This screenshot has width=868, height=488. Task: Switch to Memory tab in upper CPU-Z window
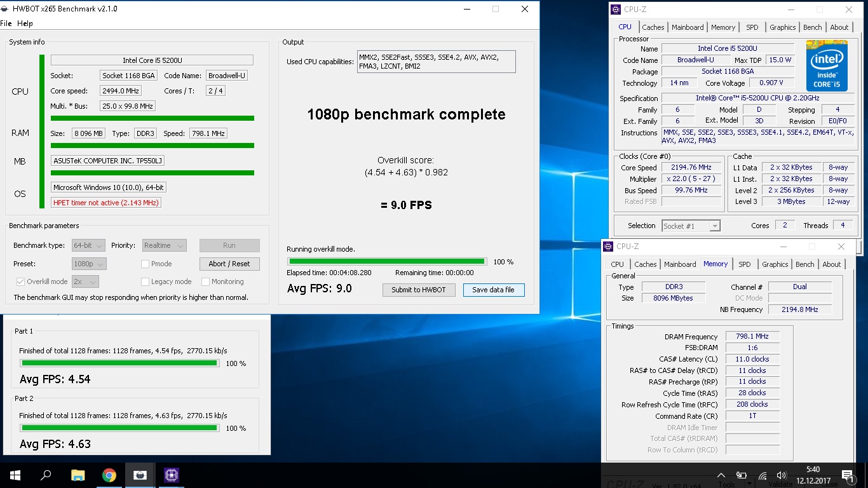tap(723, 27)
